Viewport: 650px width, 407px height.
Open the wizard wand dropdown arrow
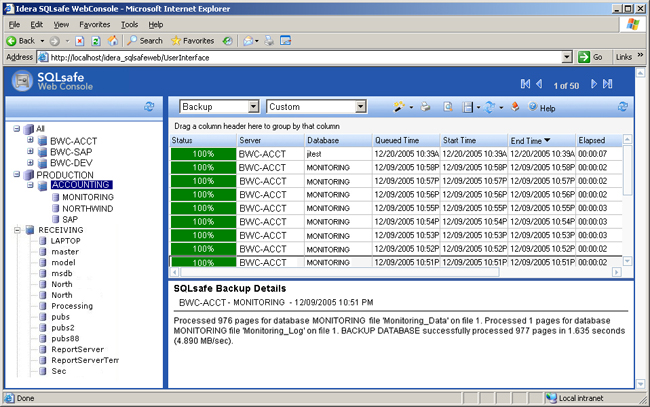(411, 107)
